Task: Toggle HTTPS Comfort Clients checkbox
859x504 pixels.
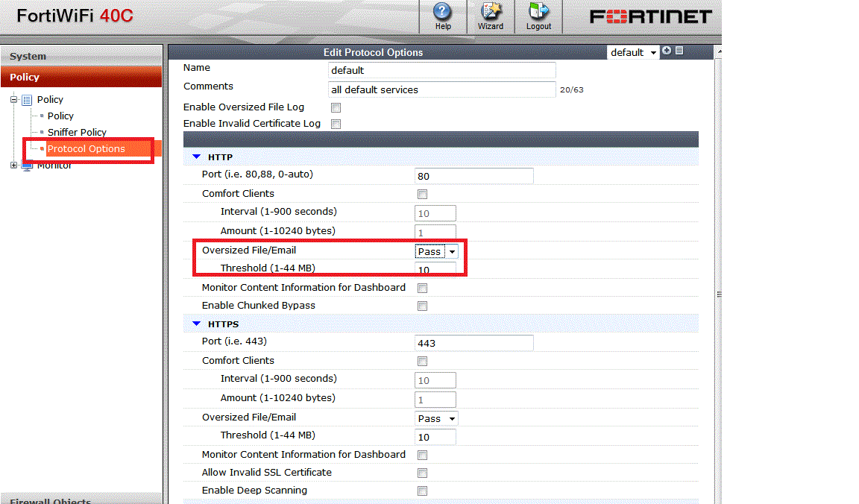Action: point(422,362)
